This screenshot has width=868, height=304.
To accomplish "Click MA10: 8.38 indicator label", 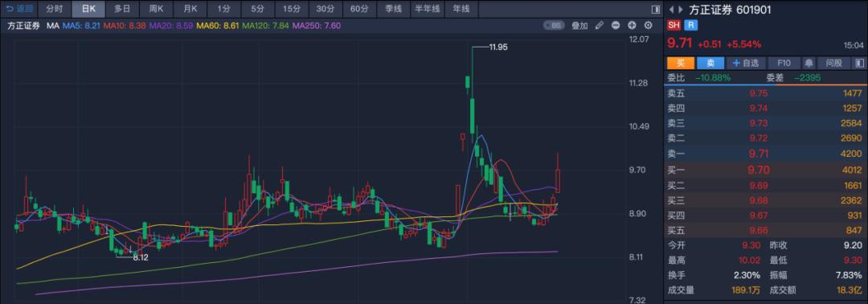I will click(x=125, y=26).
